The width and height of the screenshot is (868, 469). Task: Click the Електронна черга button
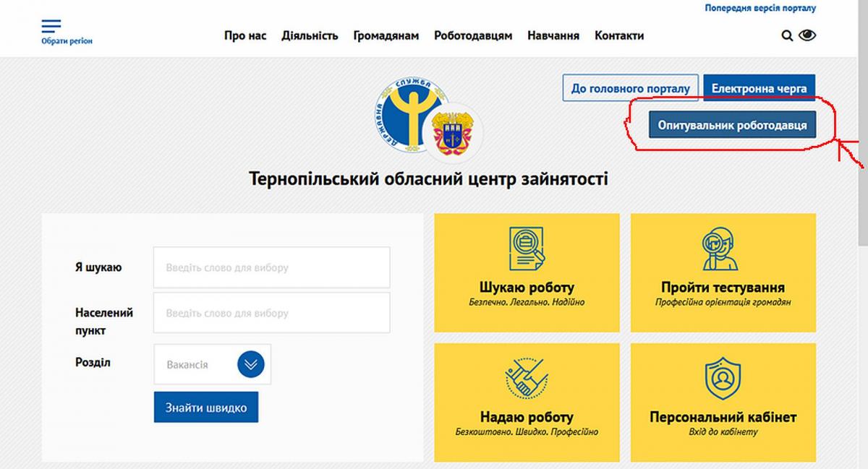pos(759,89)
